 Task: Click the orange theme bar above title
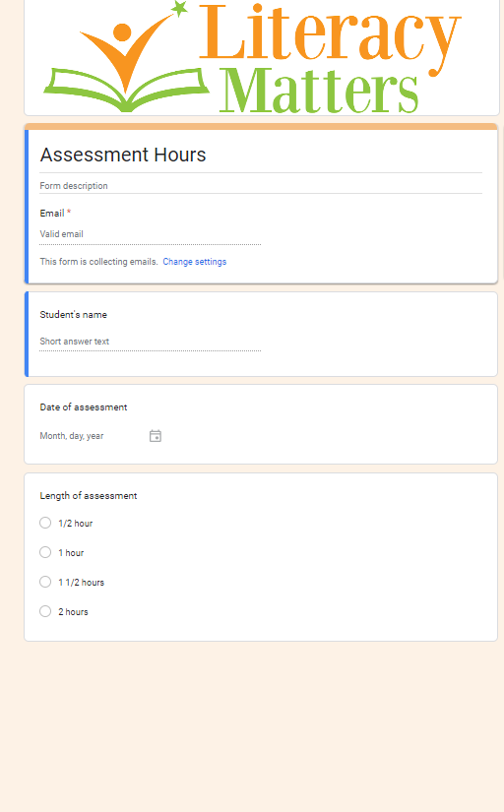point(261,126)
